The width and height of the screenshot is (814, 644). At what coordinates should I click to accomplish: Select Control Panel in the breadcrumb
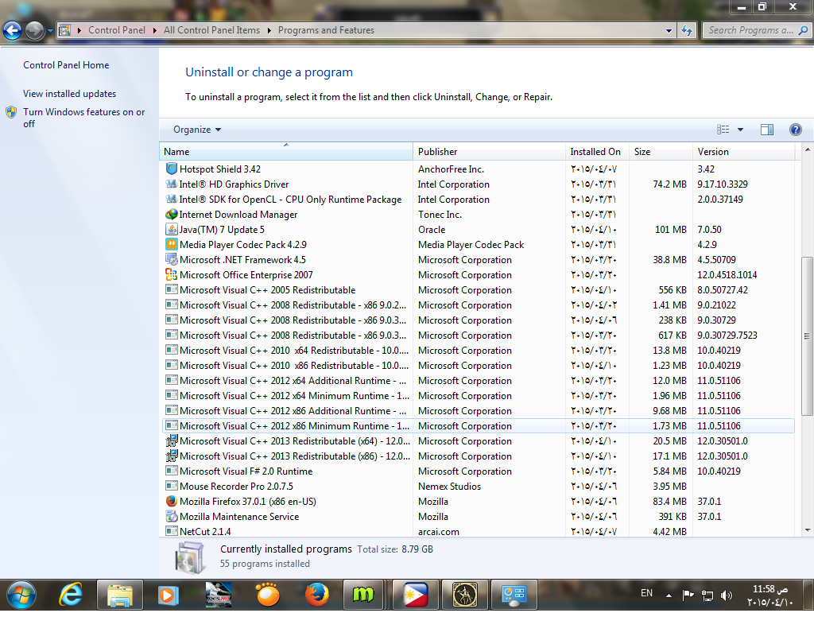click(117, 30)
